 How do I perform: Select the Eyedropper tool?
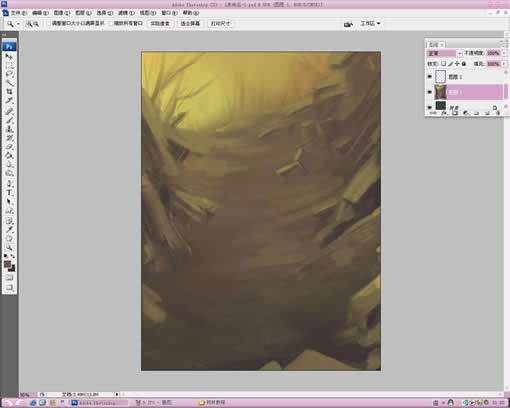(9, 229)
